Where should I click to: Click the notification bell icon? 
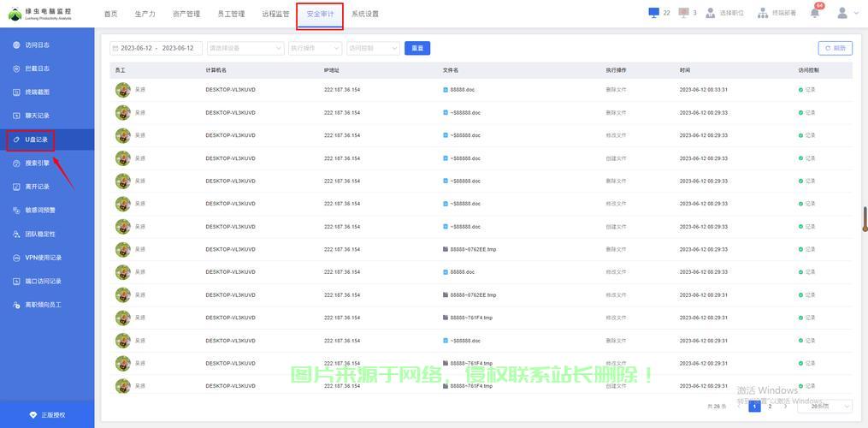pos(815,13)
